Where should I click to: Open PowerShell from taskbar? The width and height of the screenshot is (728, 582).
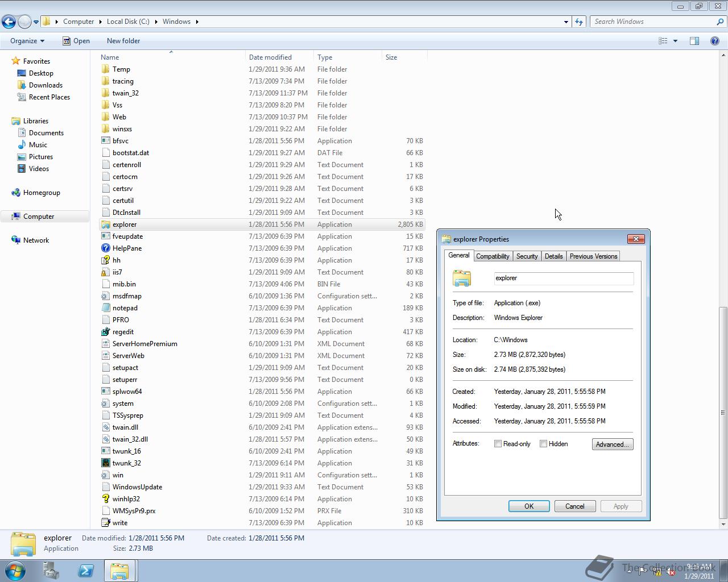click(x=86, y=571)
